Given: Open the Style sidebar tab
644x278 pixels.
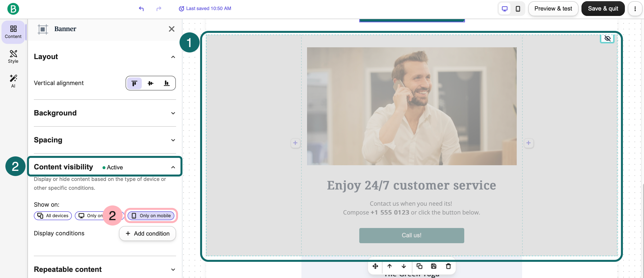Looking at the screenshot, I should click(x=13, y=57).
